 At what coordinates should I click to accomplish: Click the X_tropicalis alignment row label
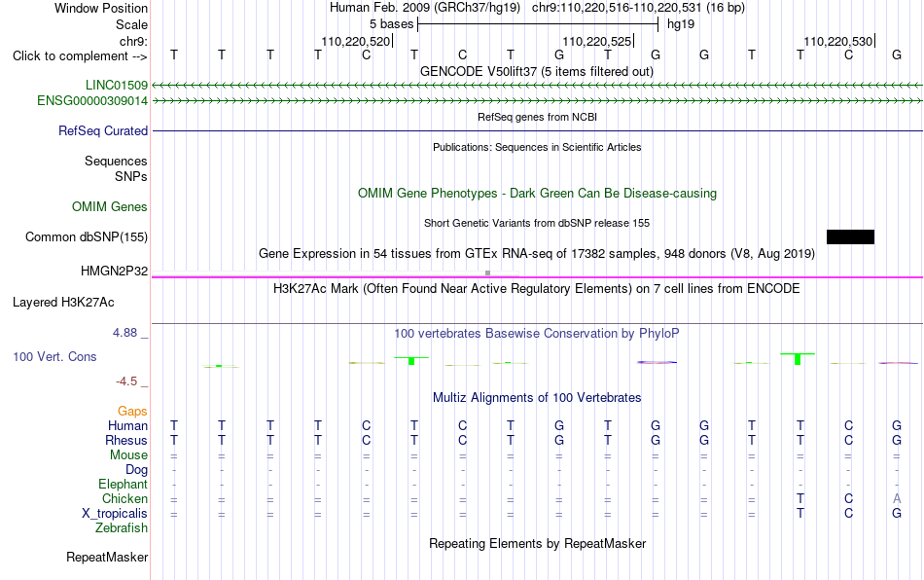pos(115,514)
